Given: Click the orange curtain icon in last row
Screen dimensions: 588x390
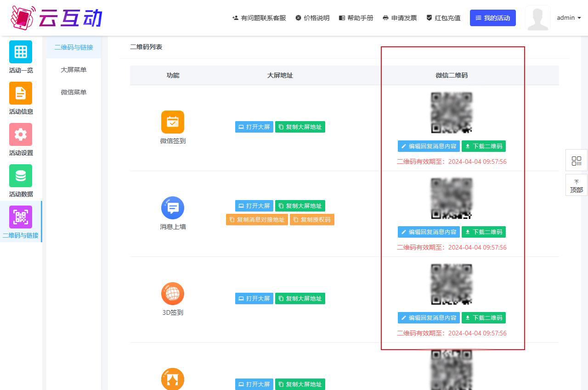Looking at the screenshot, I should click(173, 379).
